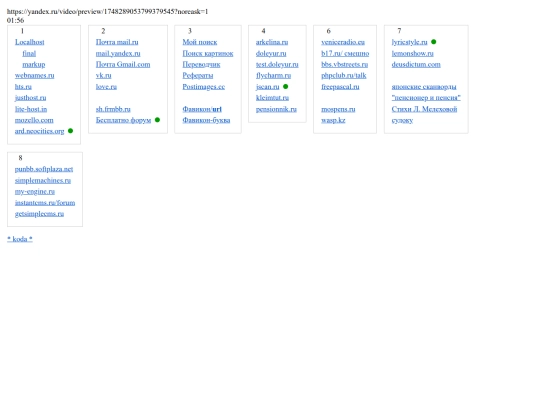Screen dimensions: 540x405
Task: Open Переводчик link
Action: point(201,64)
